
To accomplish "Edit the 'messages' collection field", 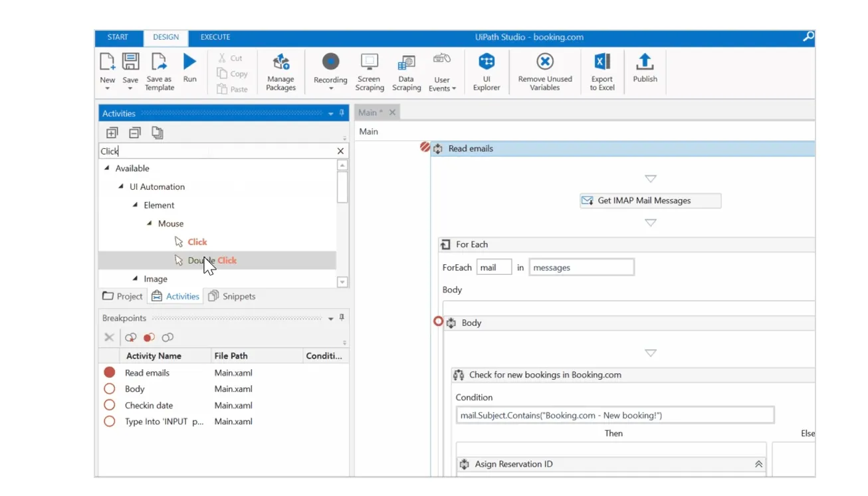I will [582, 268].
